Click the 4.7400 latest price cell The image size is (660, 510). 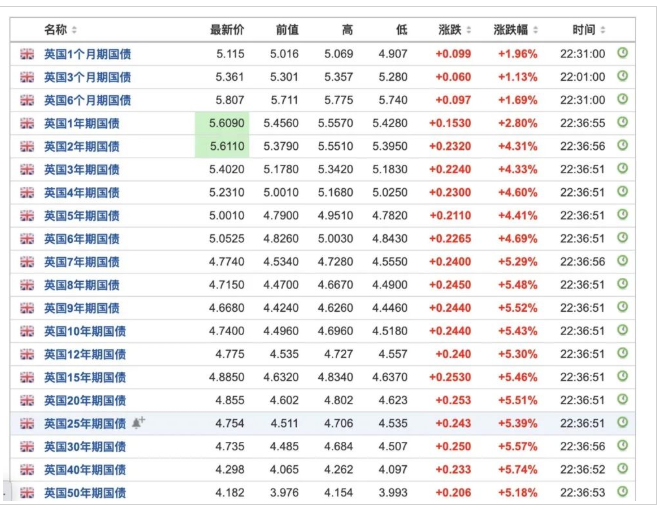226,331
